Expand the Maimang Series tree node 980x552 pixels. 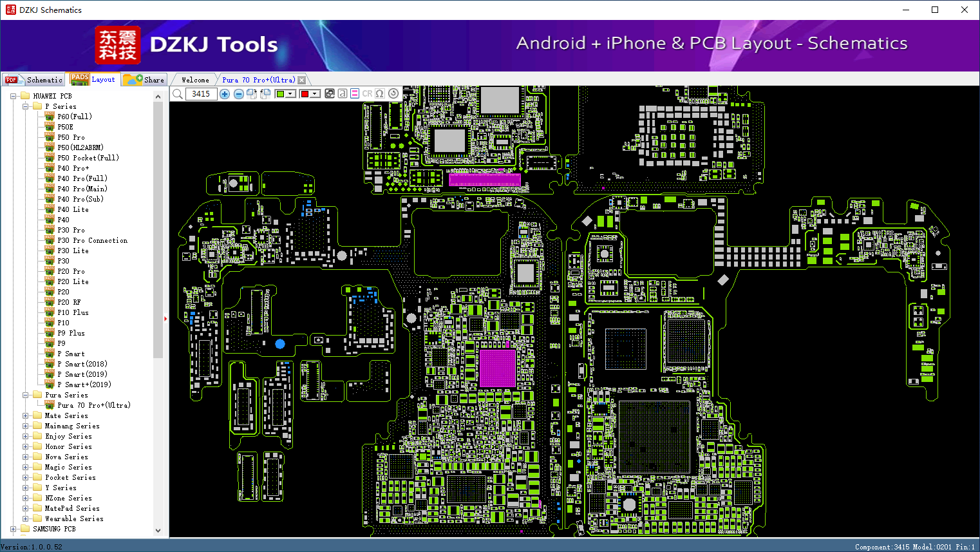pyautogui.click(x=25, y=426)
